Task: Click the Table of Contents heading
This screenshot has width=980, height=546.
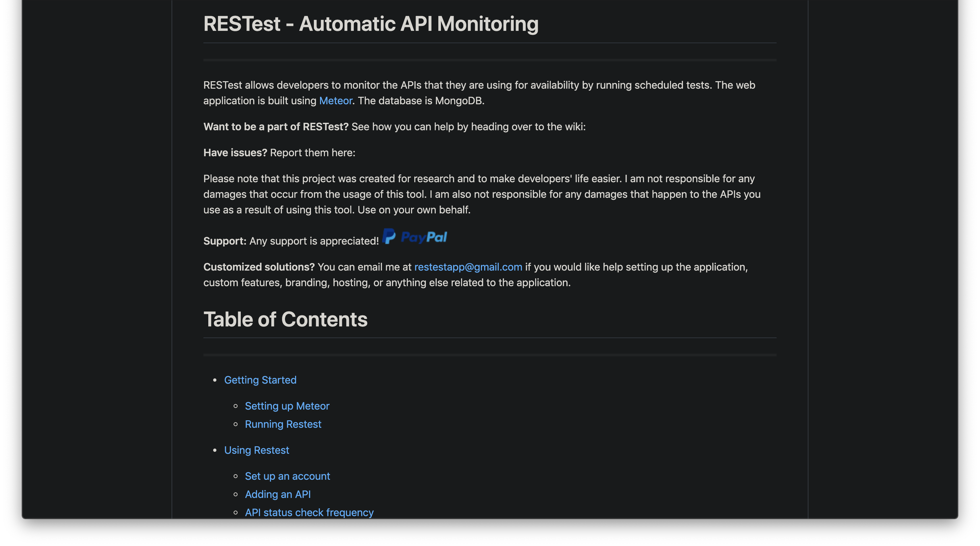Action: (285, 319)
